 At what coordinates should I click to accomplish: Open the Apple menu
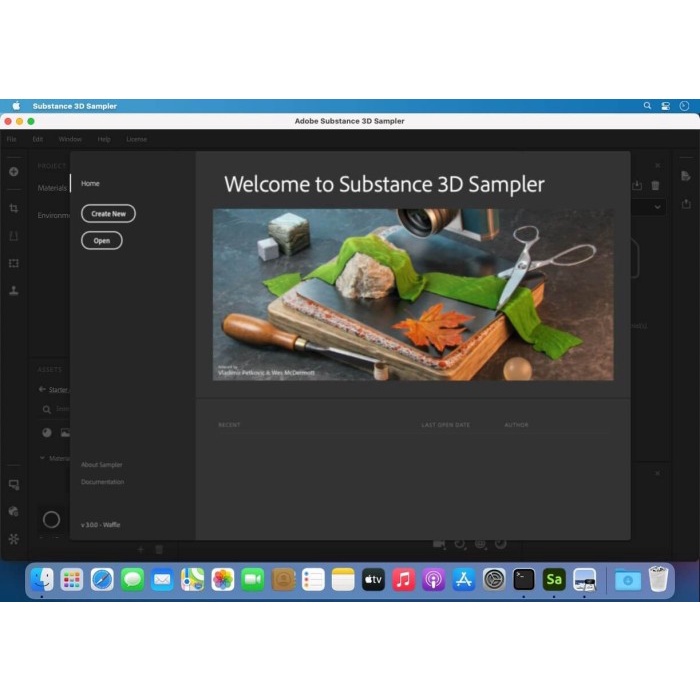point(17,106)
